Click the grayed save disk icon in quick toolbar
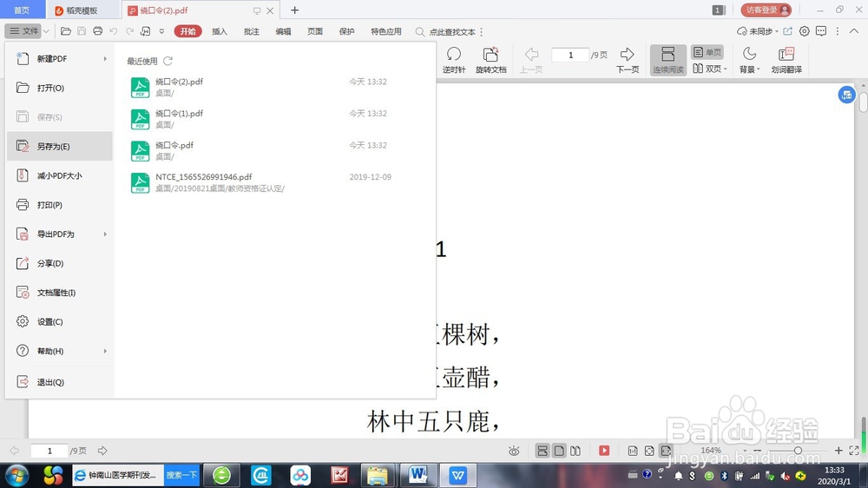 pos(82,31)
